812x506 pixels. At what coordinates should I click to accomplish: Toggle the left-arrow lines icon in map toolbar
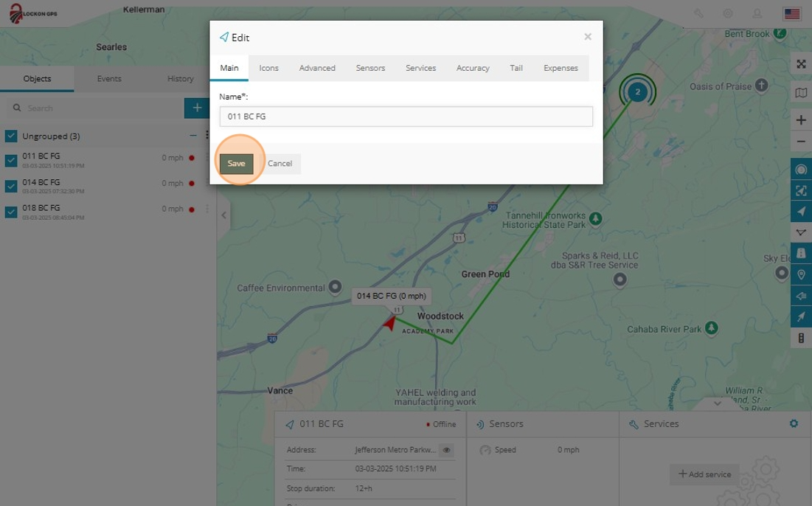point(801,296)
